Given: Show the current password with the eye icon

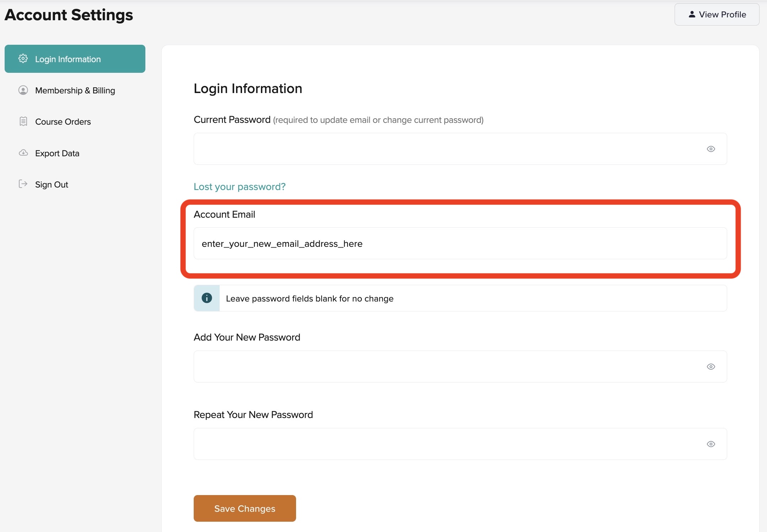Looking at the screenshot, I should [711, 149].
